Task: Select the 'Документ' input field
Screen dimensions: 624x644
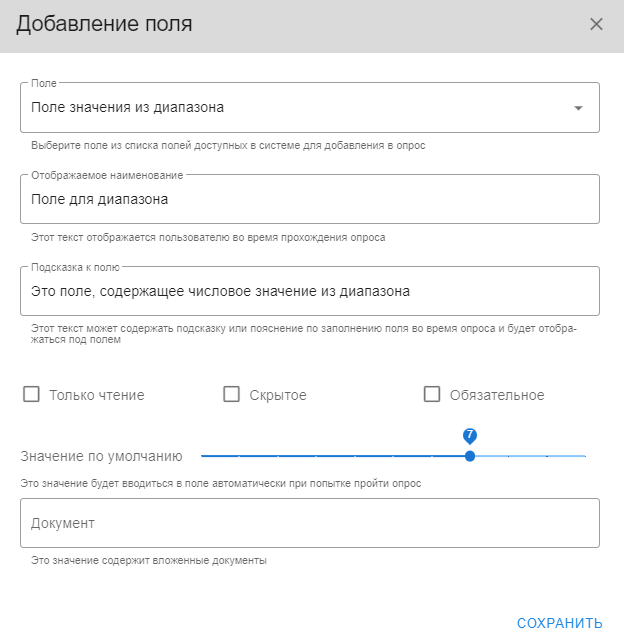Action: click(x=309, y=523)
